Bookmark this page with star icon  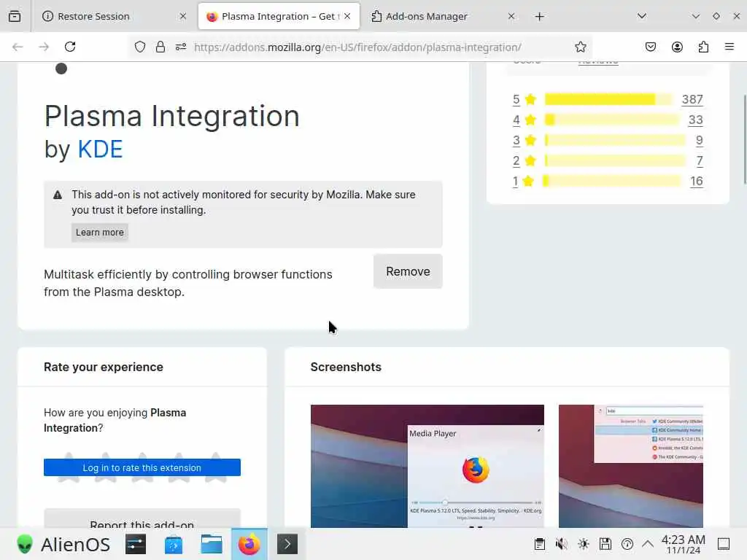tap(580, 47)
